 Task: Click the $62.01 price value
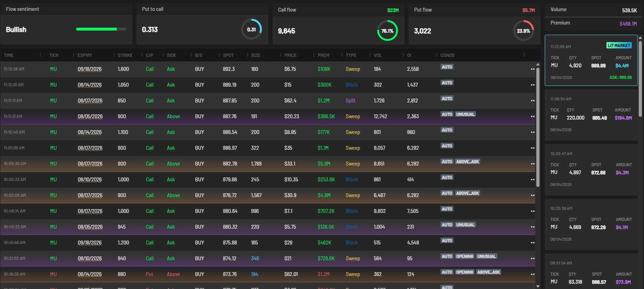tap(291, 274)
